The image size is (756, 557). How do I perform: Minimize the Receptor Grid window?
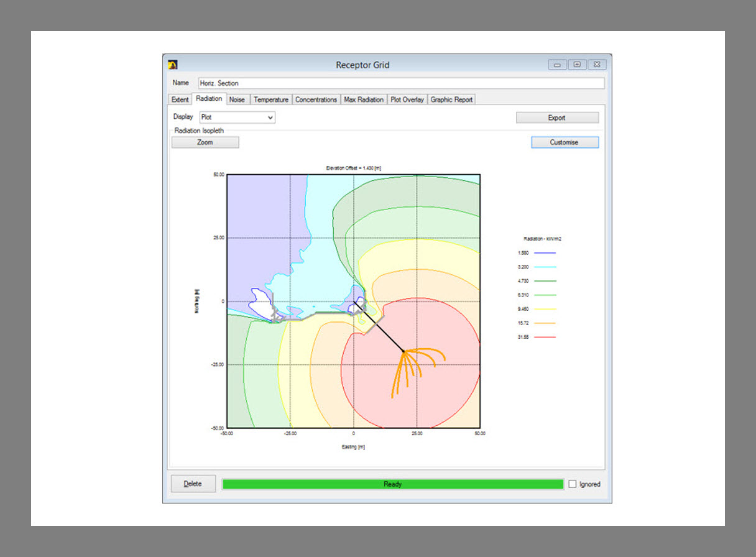click(x=557, y=65)
